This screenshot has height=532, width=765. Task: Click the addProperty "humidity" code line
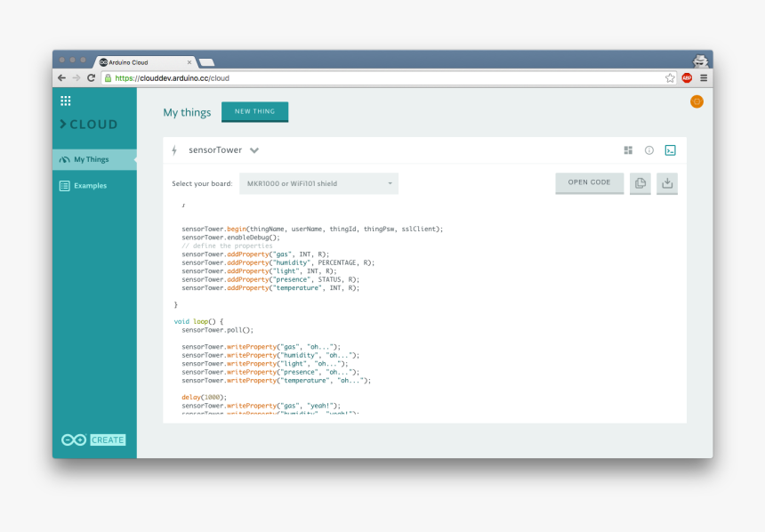[x=278, y=262]
